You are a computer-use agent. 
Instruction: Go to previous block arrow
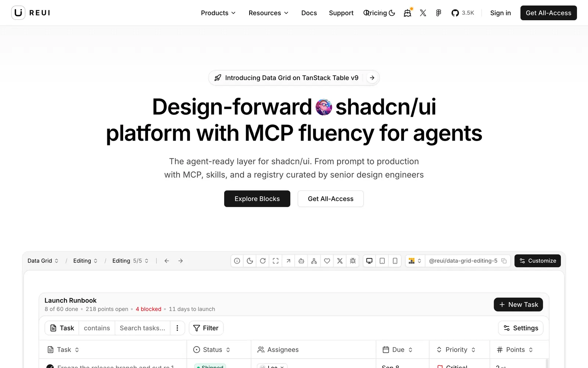(167, 261)
